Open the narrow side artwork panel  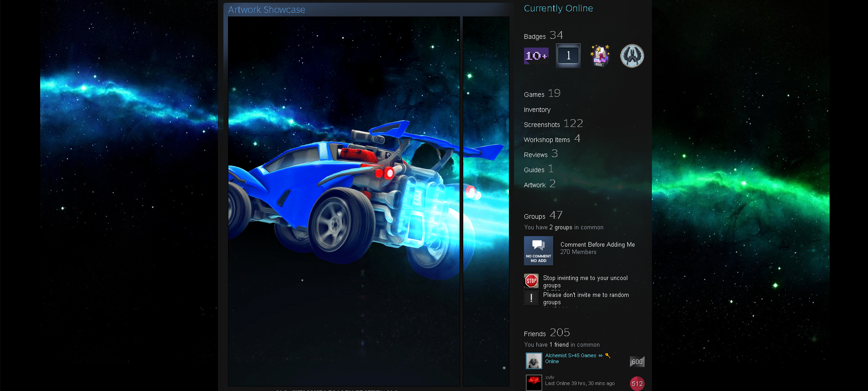[x=486, y=201]
